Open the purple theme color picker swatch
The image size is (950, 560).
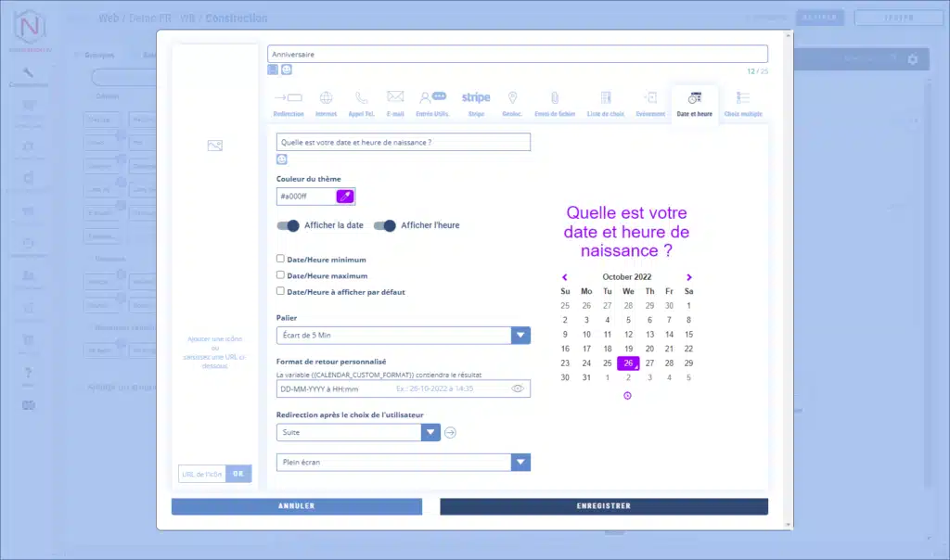click(x=345, y=197)
